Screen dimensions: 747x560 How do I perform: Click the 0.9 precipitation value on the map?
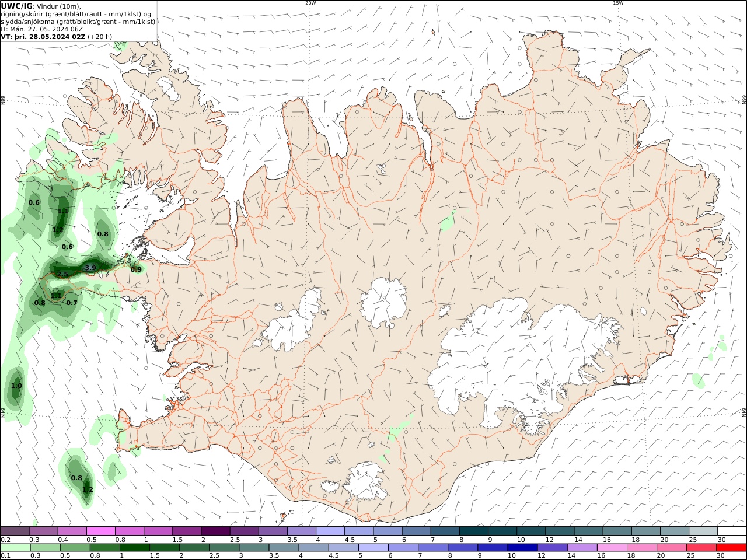[x=136, y=269]
